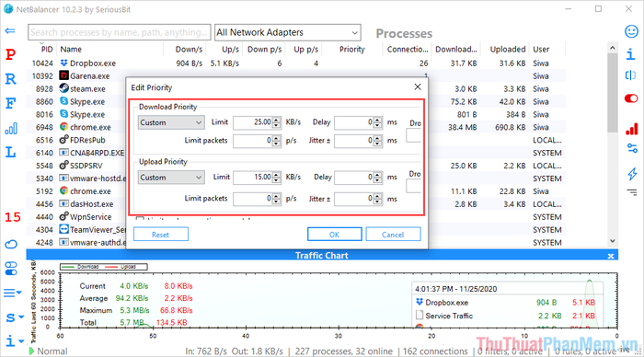The height and width of the screenshot is (357, 644).
Task: Close the Traffic Chart panel
Action: coord(611,256)
